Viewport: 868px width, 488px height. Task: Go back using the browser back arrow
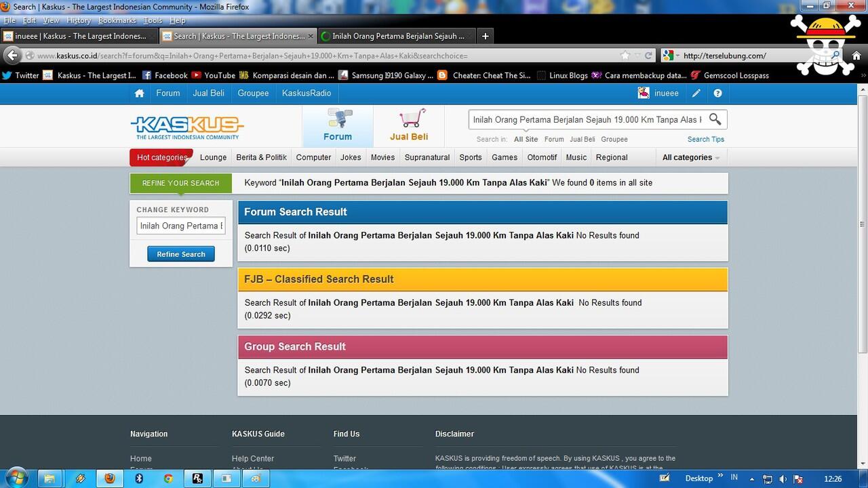pyautogui.click(x=12, y=56)
